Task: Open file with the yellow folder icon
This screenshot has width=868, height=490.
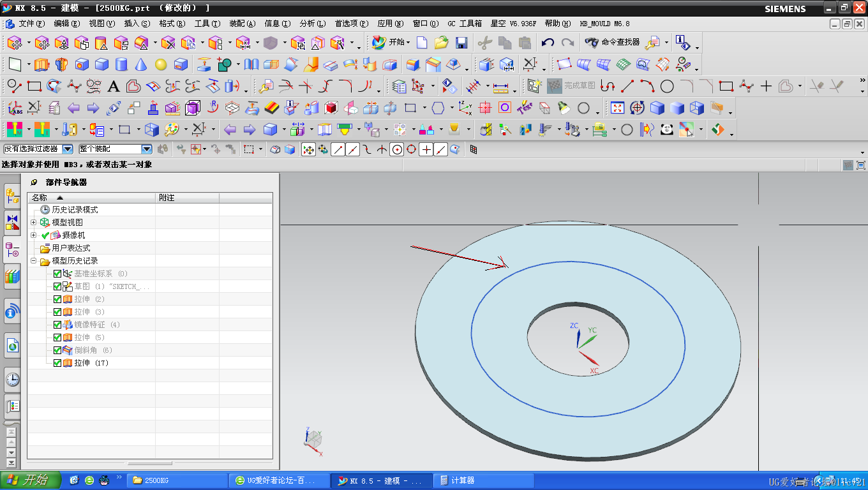Action: click(441, 43)
